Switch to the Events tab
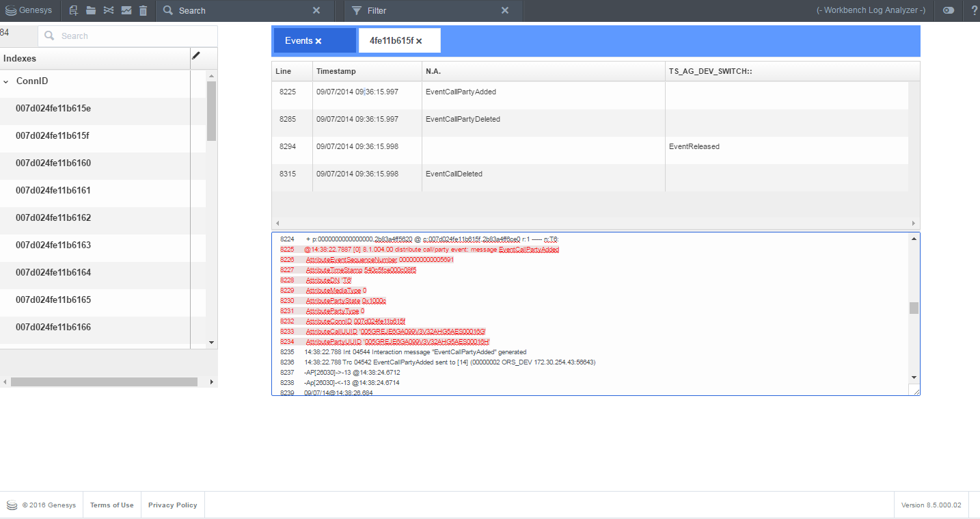The height and width of the screenshot is (519, 980). tap(299, 41)
